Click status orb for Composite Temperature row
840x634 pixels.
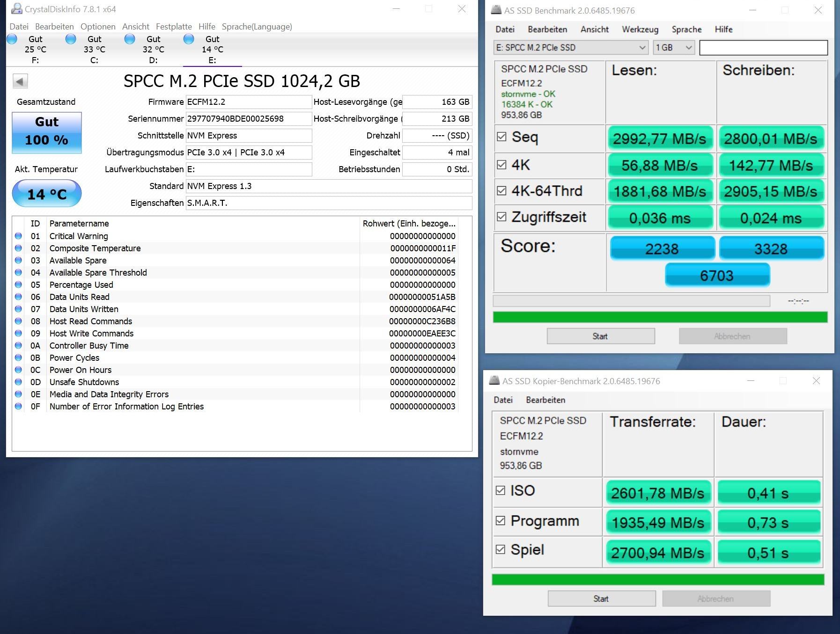(18, 248)
